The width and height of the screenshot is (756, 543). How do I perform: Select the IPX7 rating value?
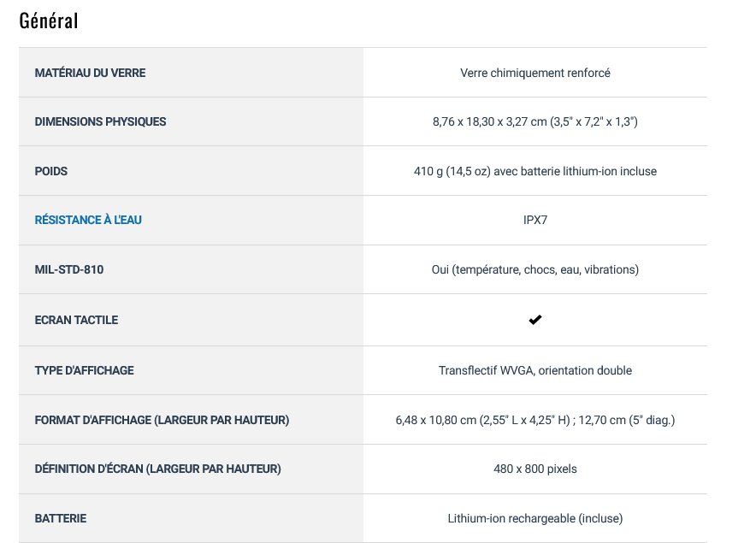[535, 220]
